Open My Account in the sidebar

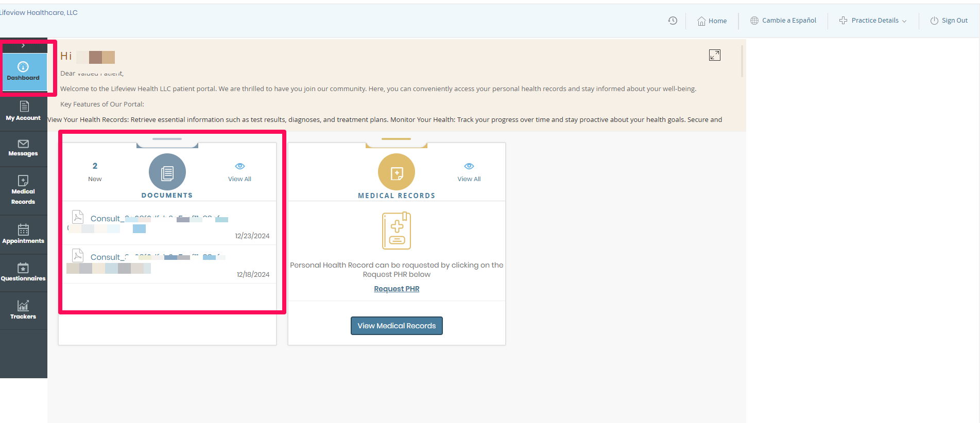coord(23,111)
